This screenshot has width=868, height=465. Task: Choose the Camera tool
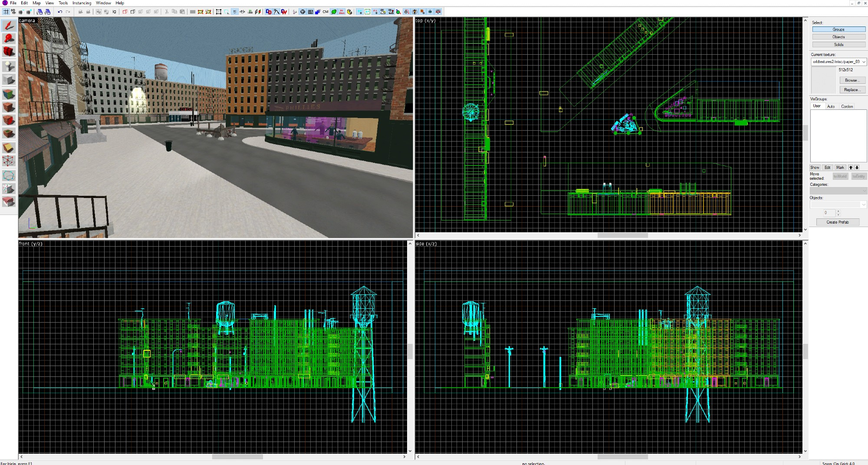[9, 52]
